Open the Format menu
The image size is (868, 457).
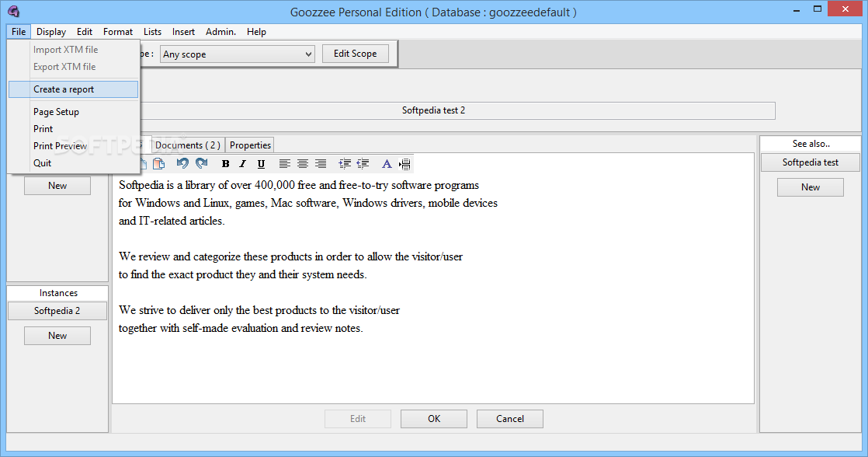118,32
